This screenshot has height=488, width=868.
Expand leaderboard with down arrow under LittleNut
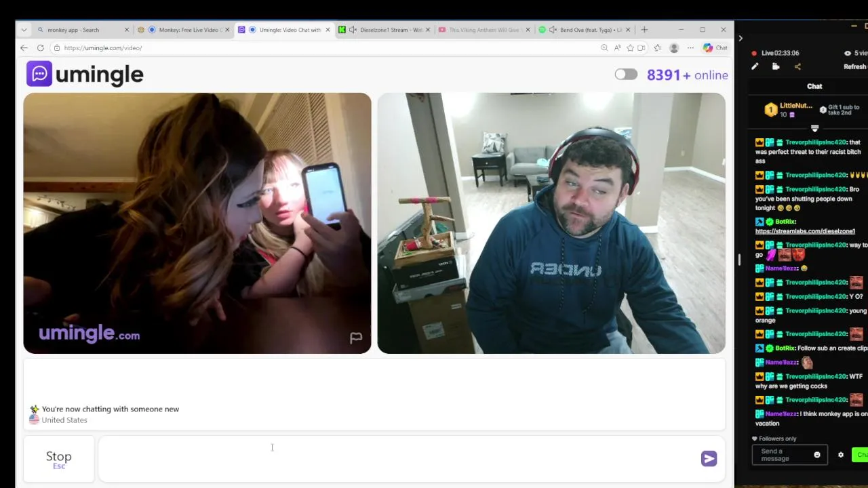click(x=814, y=128)
